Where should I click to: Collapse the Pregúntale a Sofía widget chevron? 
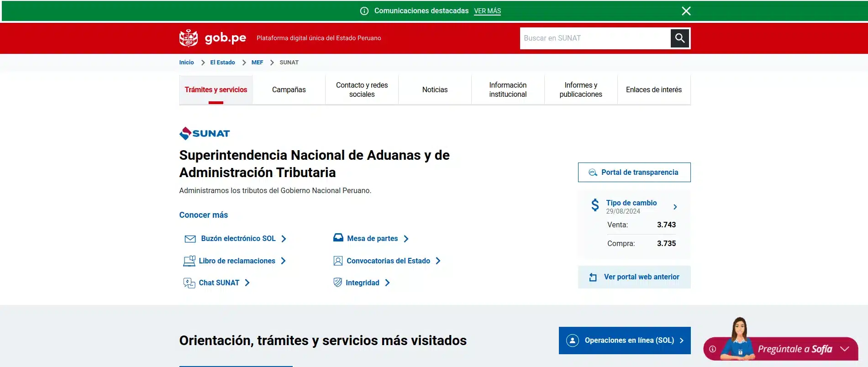[x=845, y=349]
